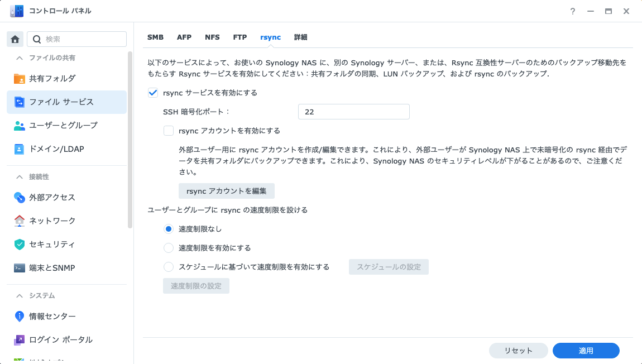Click the Info Center (情報センター) icon
The height and width of the screenshot is (364, 642).
19,317
